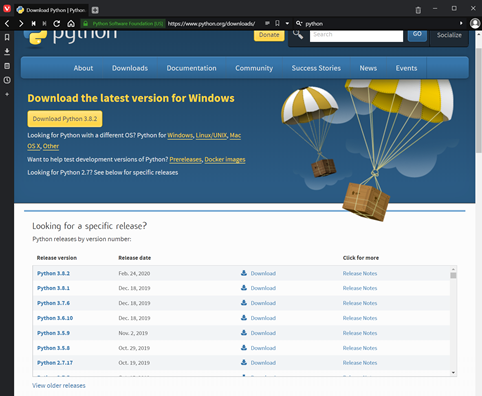The height and width of the screenshot is (396, 482).
Task: Click Download text link for Python 3.8.1
Action: [x=263, y=288]
